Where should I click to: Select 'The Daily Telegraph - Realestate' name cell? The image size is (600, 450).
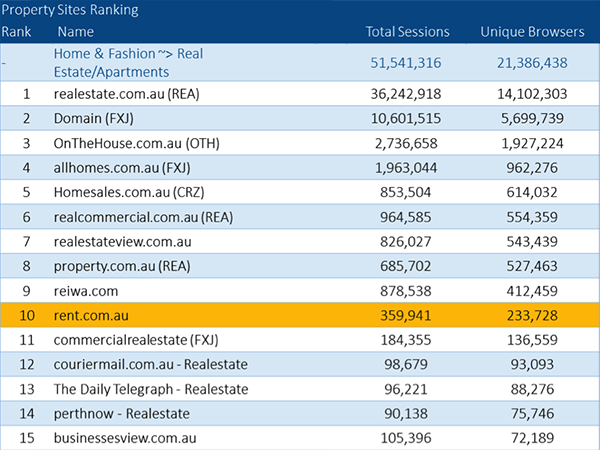pos(151,390)
